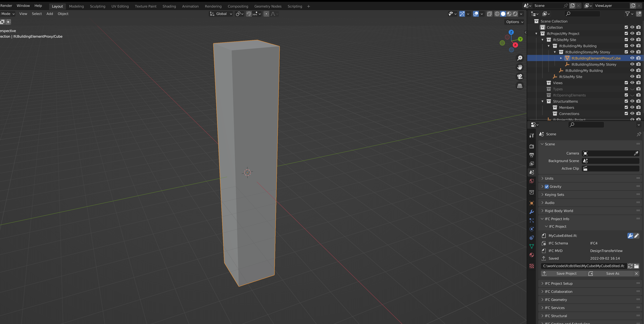
Task: Expand IfcBuildingElementProxy/Cube tree item
Action: (x=561, y=58)
